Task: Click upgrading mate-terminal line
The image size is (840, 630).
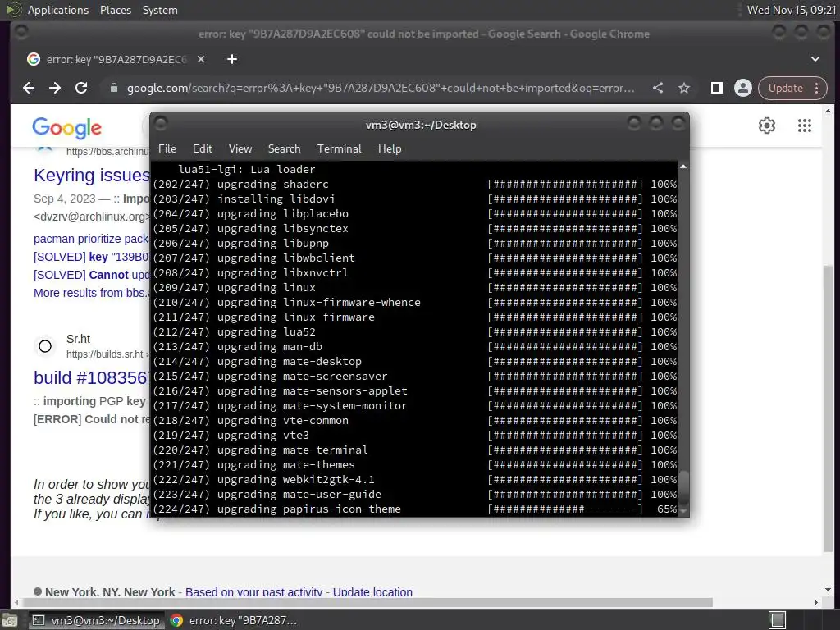Action: pos(415,450)
